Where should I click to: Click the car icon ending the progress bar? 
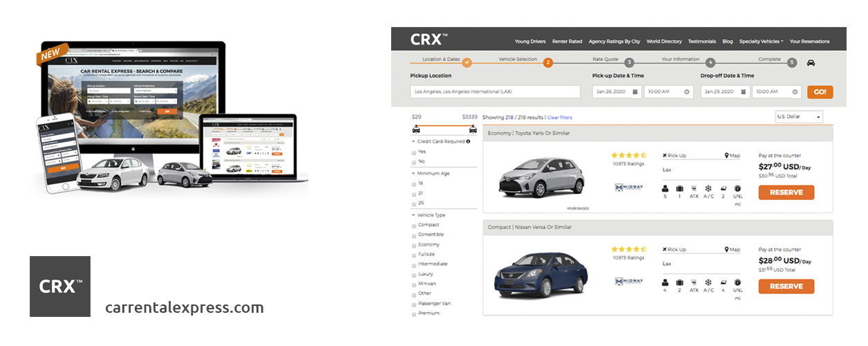pos(811,62)
